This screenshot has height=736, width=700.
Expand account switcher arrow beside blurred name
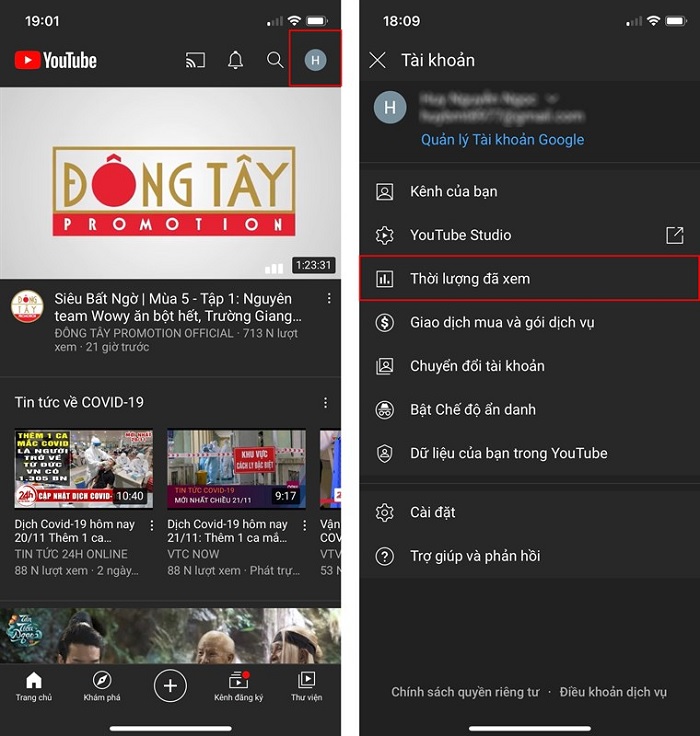point(553,99)
